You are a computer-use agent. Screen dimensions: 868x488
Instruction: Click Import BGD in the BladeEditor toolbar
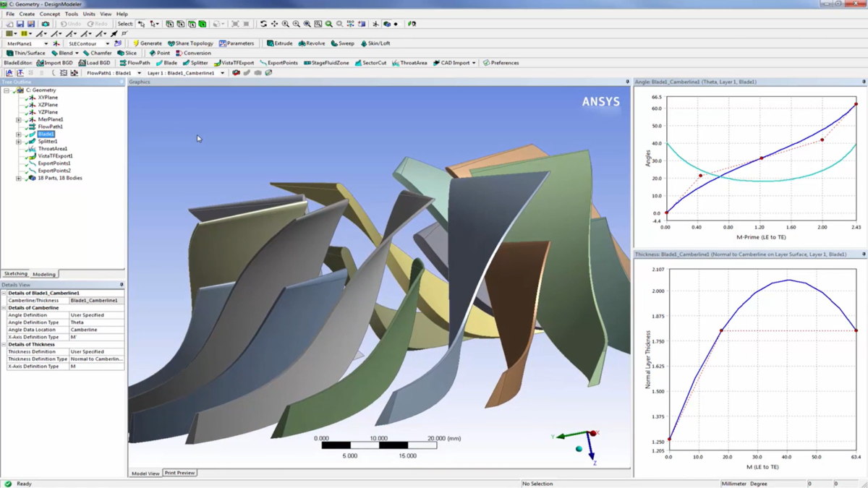tap(55, 63)
